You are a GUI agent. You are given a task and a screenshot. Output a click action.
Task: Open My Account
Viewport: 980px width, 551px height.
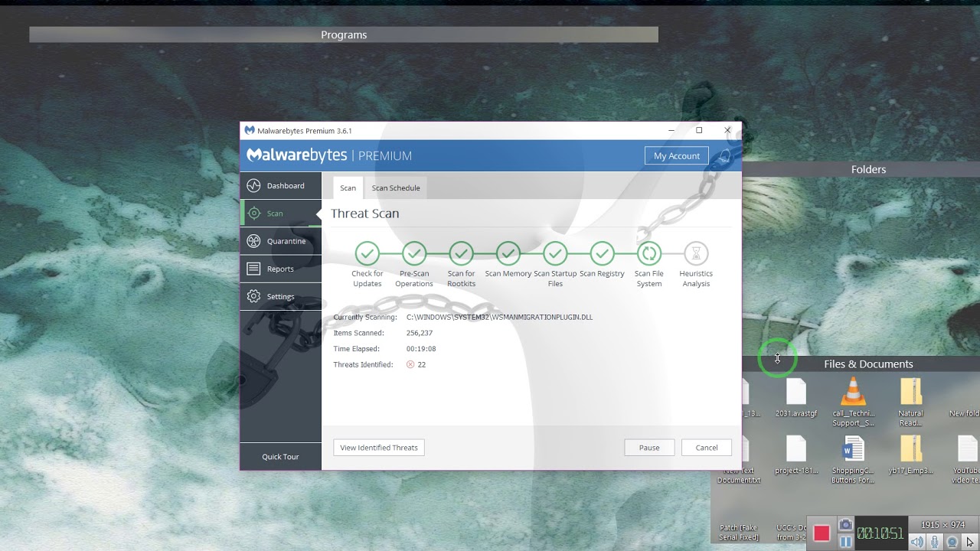pyautogui.click(x=677, y=156)
